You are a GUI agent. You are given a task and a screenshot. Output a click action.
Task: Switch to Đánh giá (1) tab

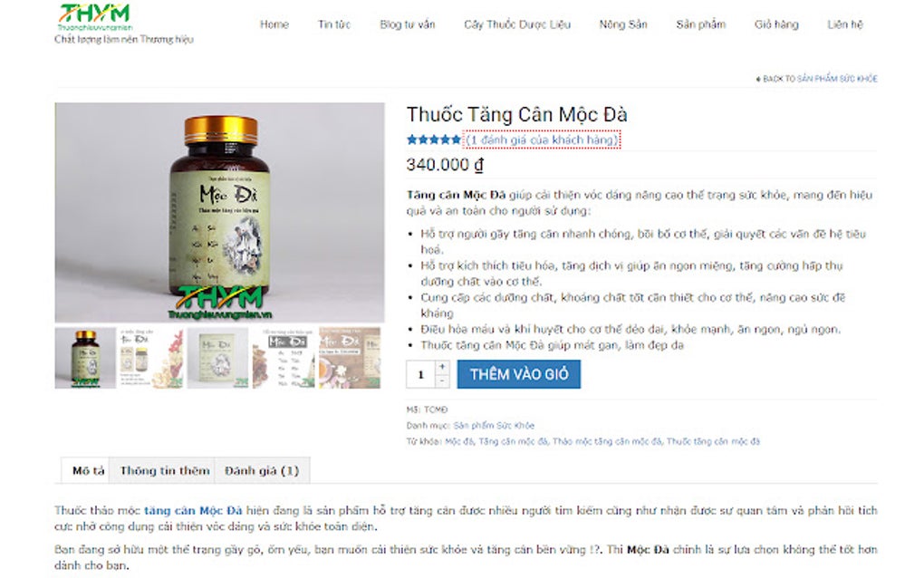click(x=262, y=470)
